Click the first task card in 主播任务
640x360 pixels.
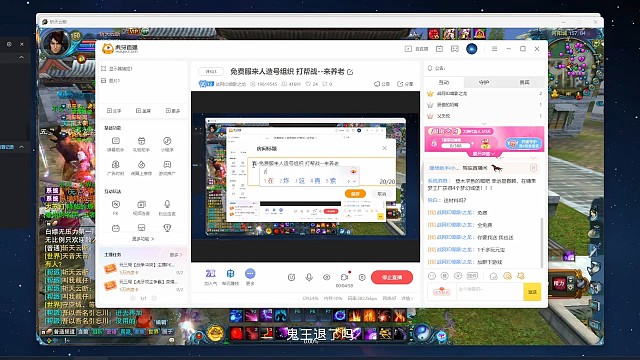[x=143, y=268]
